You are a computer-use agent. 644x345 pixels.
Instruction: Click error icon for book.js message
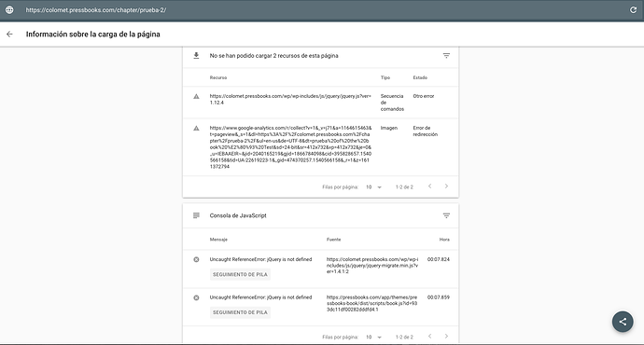coord(196,297)
